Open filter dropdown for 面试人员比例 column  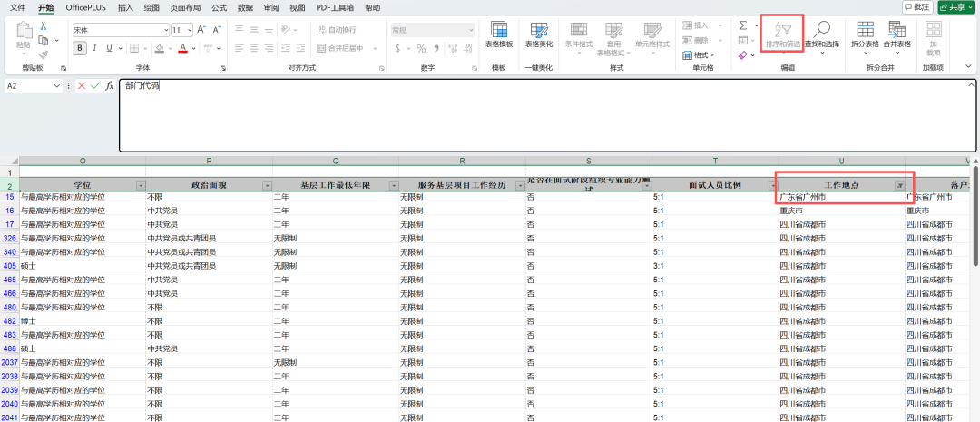pos(772,185)
